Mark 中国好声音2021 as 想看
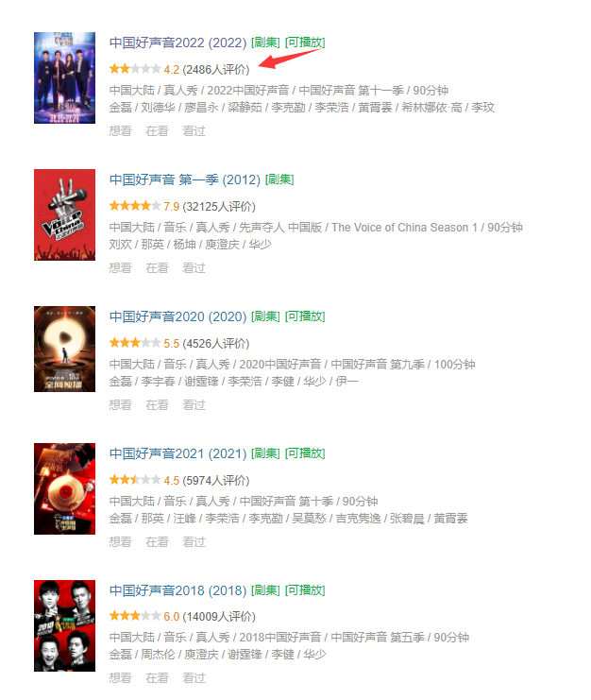 [x=121, y=542]
